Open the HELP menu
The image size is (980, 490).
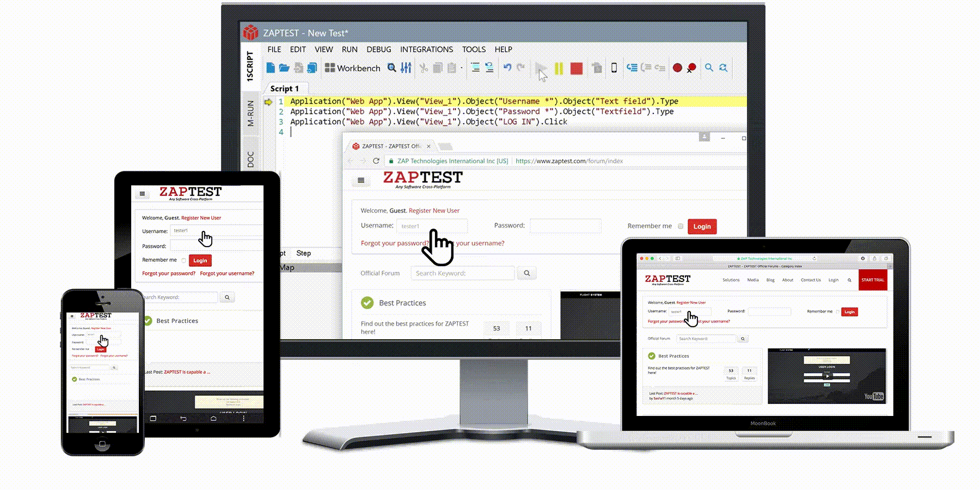click(x=503, y=49)
